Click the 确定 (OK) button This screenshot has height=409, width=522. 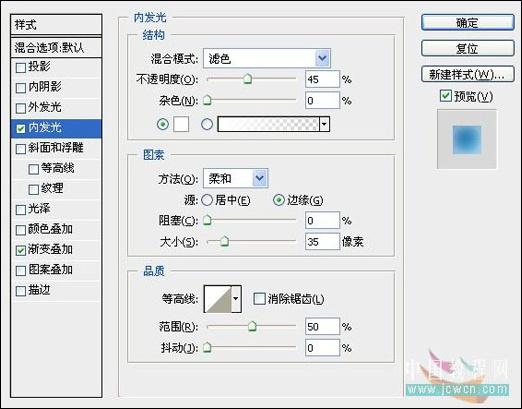coord(468,23)
